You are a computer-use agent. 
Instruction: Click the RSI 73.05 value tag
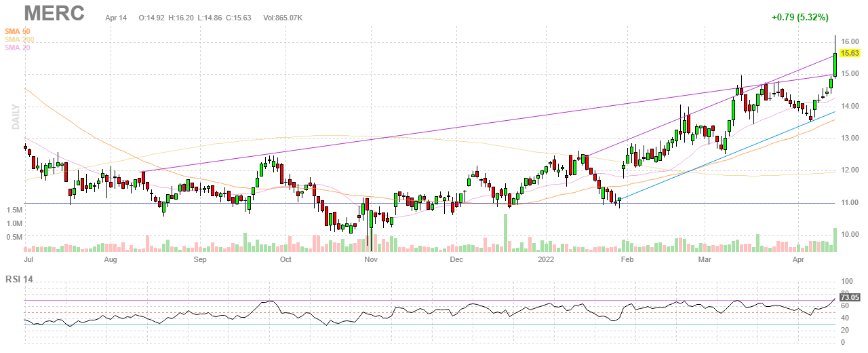[x=850, y=297]
